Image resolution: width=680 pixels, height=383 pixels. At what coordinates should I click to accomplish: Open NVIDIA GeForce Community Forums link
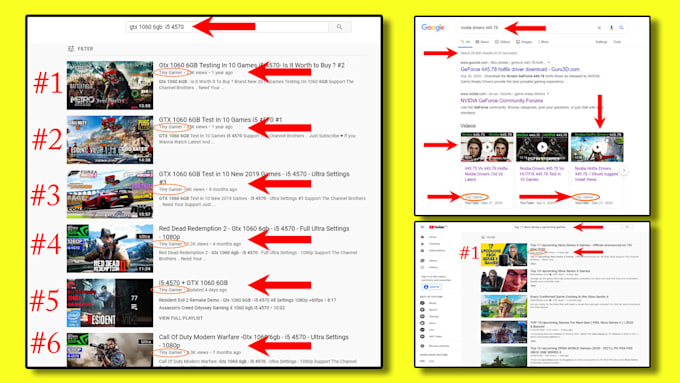[x=502, y=101]
